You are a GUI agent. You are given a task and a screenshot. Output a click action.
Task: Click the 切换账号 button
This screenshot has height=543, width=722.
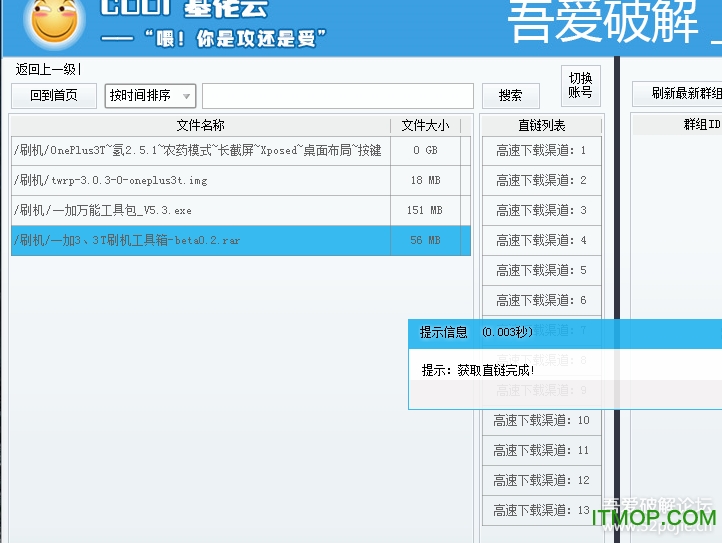coord(581,86)
